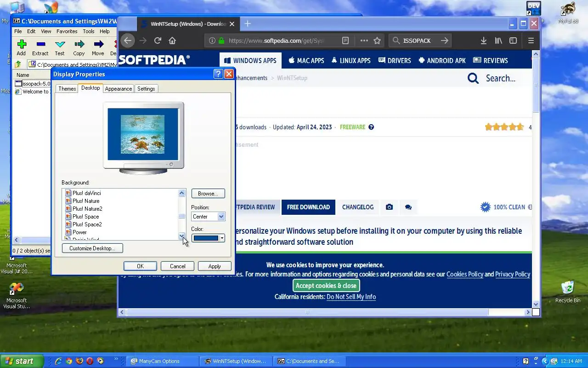Open the Recycle Bin on desktop

pos(568,291)
